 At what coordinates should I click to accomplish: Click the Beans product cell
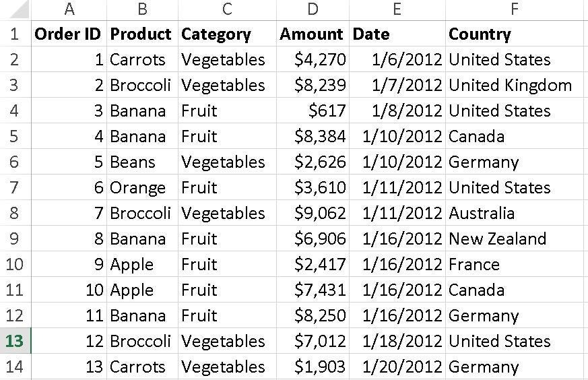pos(133,162)
